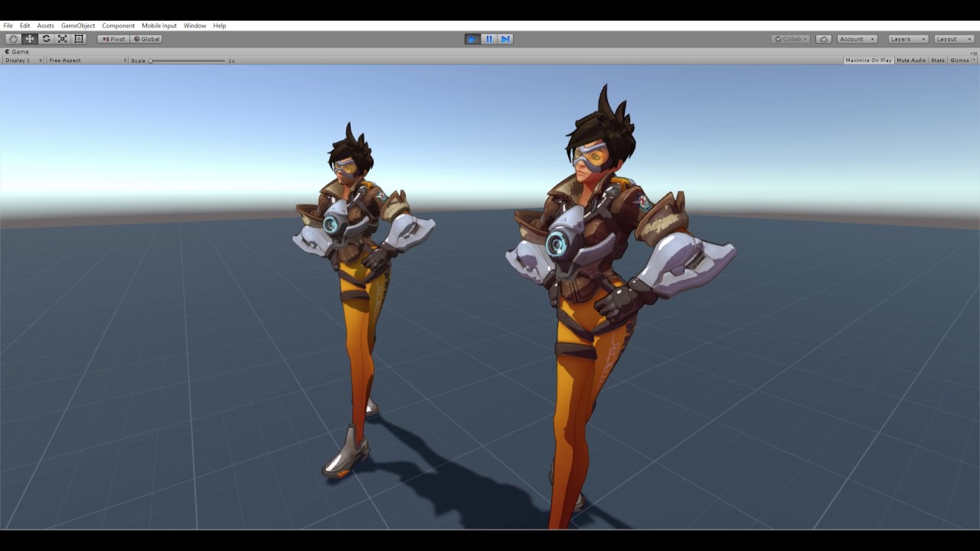Open the Free Aspect dropdown
980x551 pixels.
tap(87, 60)
